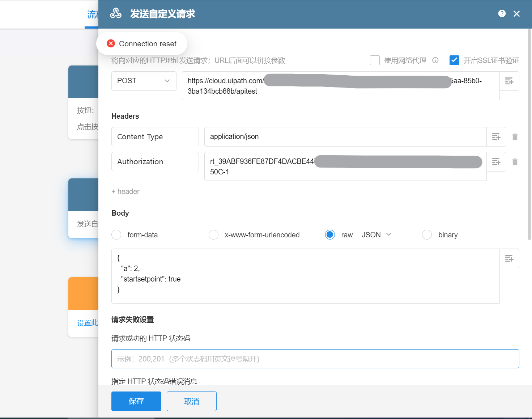The image size is (532, 419).
Task: Expand the JSON raw format dropdown
Action: 376,235
